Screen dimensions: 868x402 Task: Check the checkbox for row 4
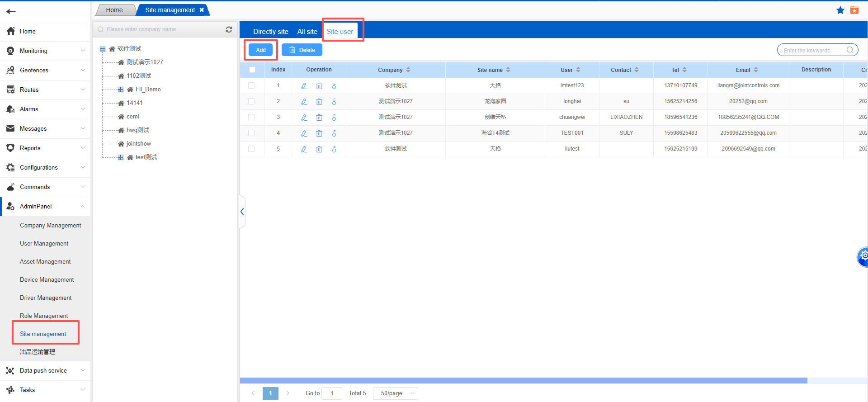point(251,133)
